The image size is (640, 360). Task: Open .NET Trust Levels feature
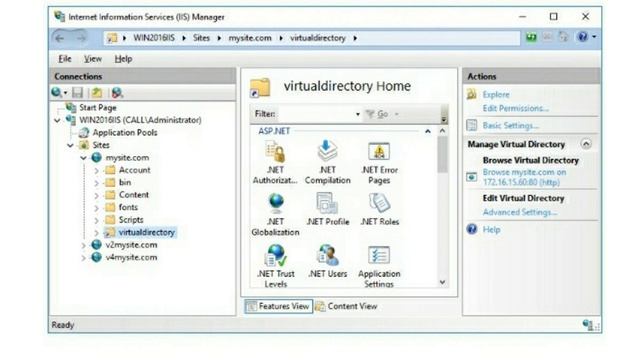(276, 266)
